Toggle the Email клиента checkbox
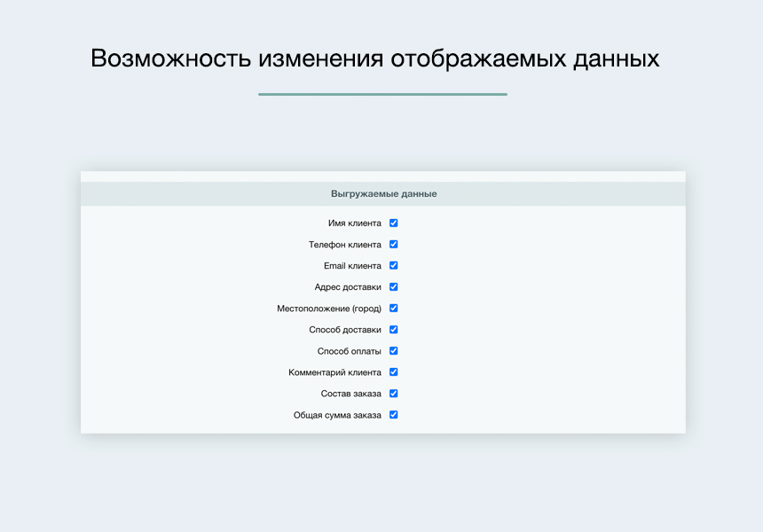This screenshot has height=532, width=763. 393,265
